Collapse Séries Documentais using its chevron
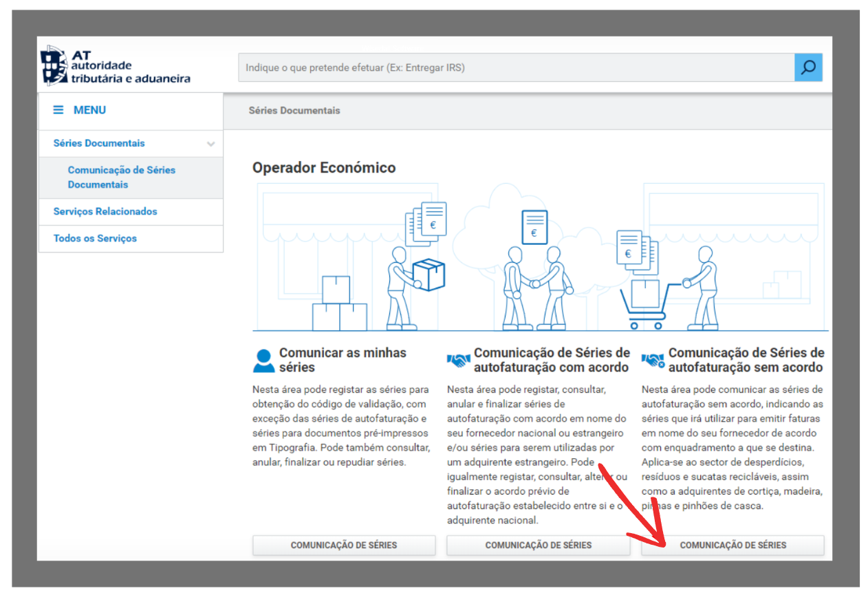 point(210,144)
